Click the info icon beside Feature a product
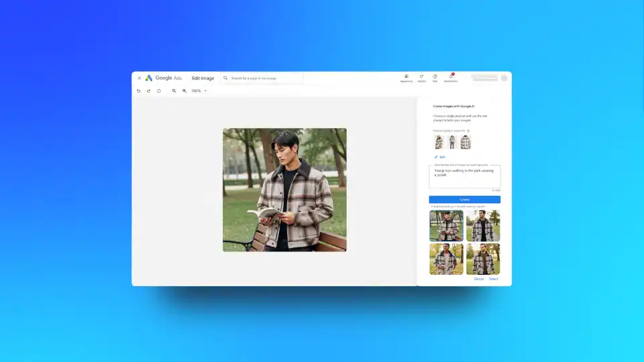Viewport: 644px width, 362px height. click(468, 131)
